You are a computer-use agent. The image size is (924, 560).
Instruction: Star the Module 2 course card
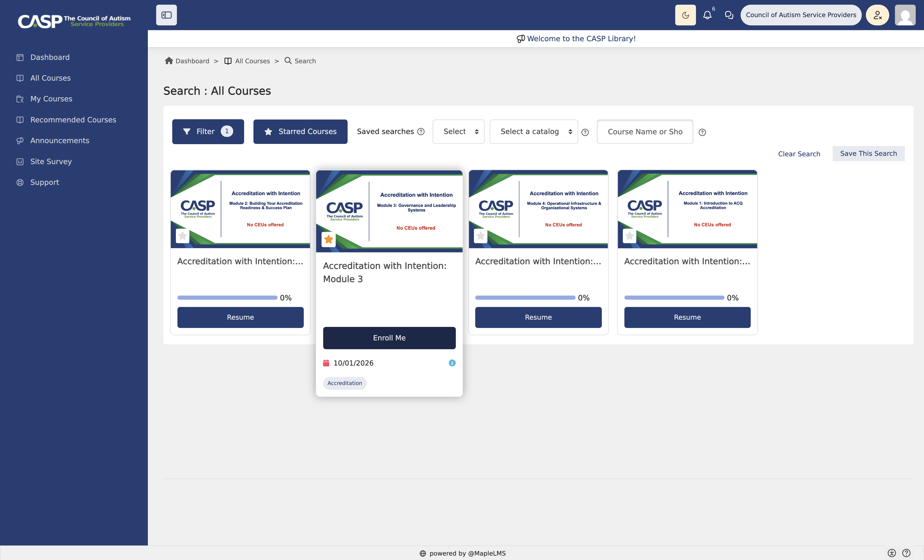[x=182, y=236]
